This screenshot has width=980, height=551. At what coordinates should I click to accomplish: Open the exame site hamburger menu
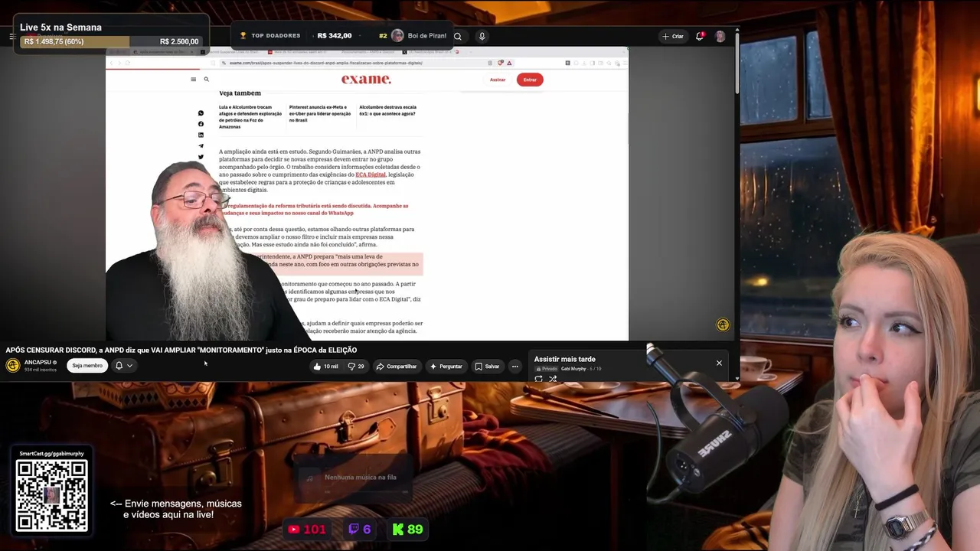click(x=194, y=80)
